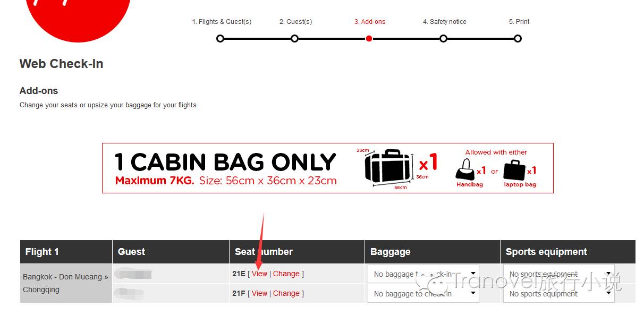Open baggage dropdown for seat 21E
The height and width of the screenshot is (315, 644).
(x=423, y=274)
